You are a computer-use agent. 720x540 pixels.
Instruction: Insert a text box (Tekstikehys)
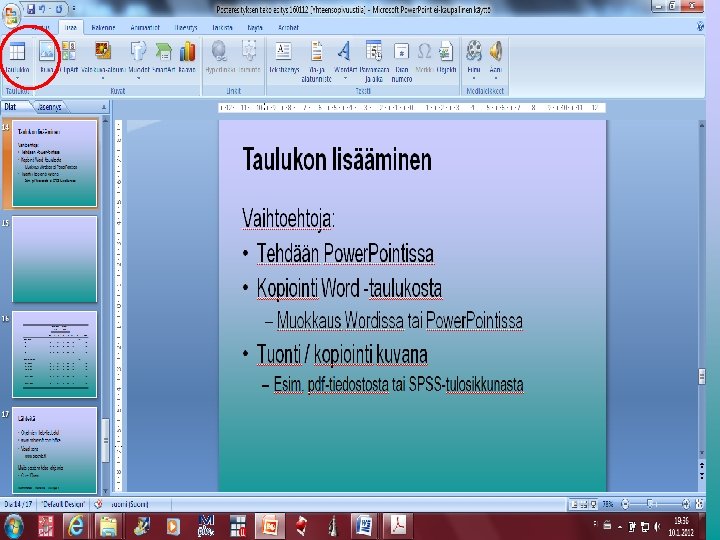point(284,57)
